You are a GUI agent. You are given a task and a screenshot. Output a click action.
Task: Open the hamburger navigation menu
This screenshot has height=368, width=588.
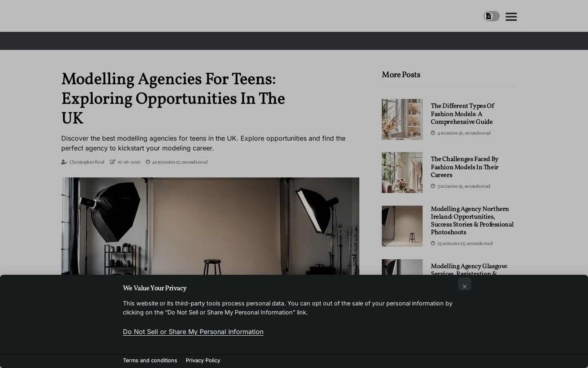[x=511, y=17]
